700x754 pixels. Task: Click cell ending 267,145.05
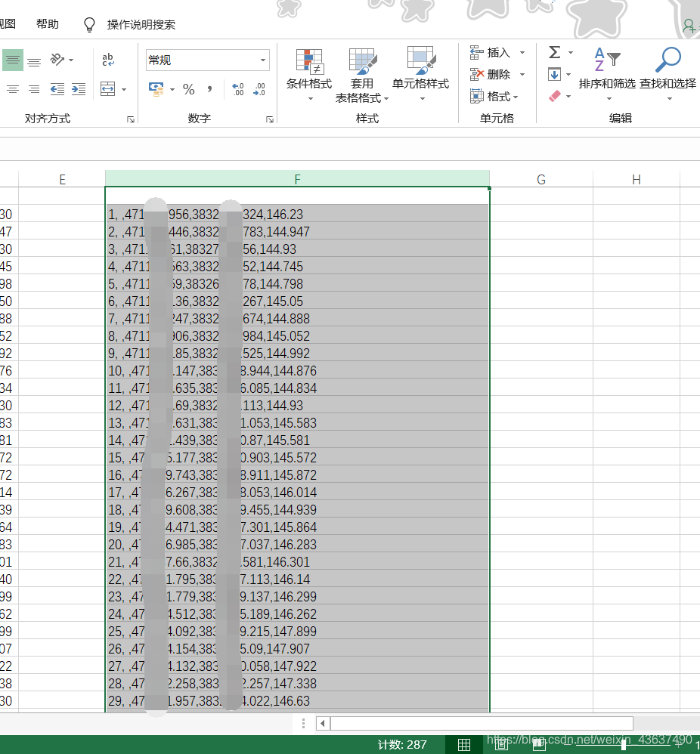coord(297,301)
